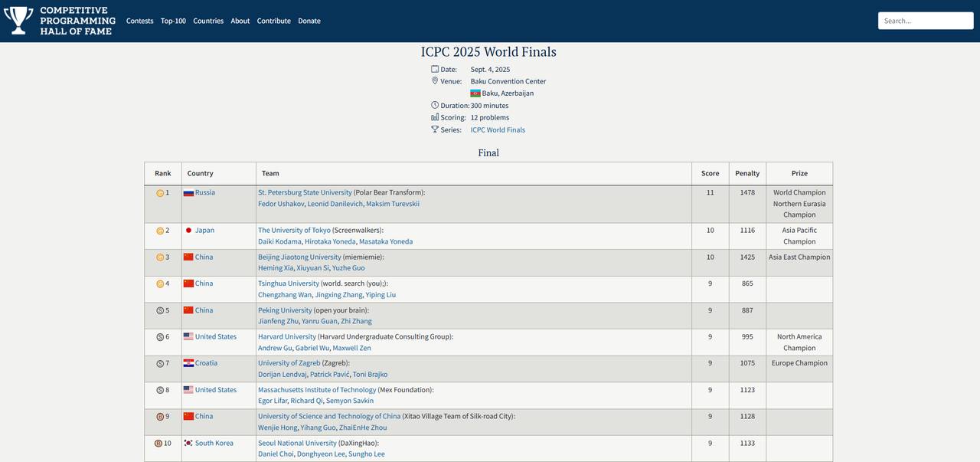Image resolution: width=980 pixels, height=462 pixels.
Task: Click the bronze medal icon for rank 10
Action: (x=158, y=443)
